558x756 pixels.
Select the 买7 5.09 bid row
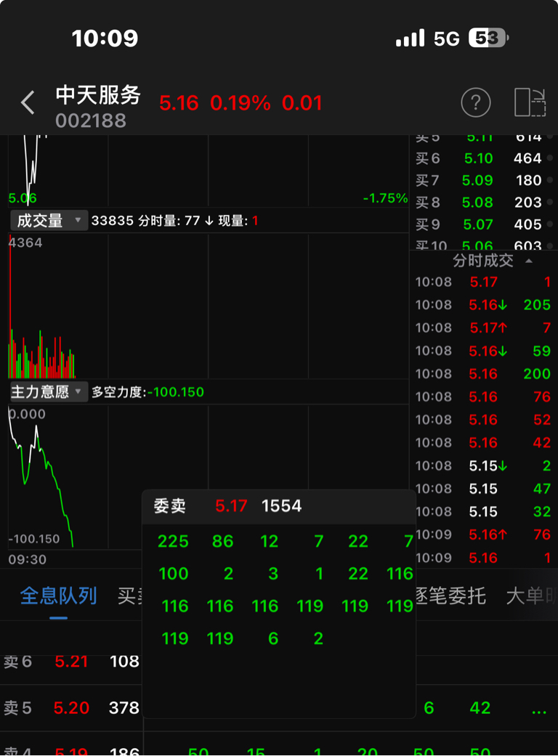483,180
